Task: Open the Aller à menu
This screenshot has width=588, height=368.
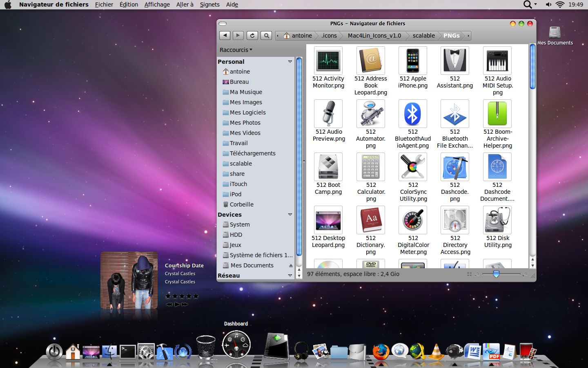Action: (x=185, y=4)
